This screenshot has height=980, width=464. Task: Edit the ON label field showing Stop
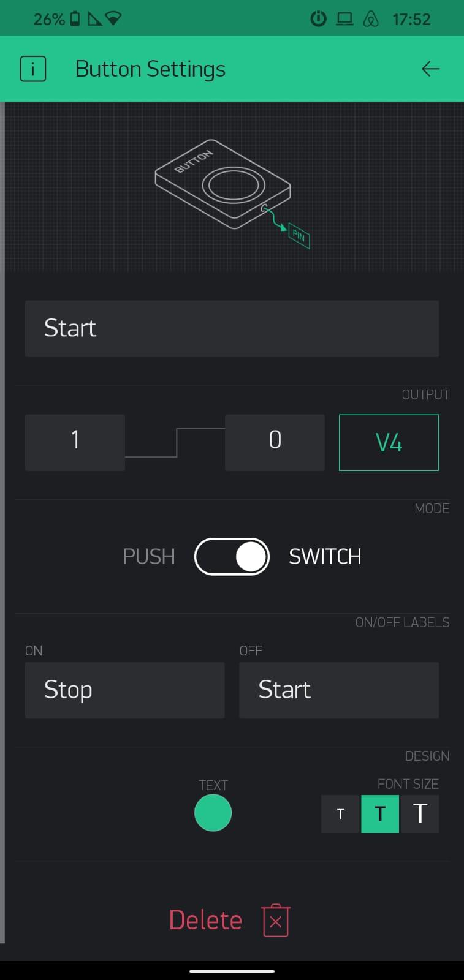(x=124, y=690)
